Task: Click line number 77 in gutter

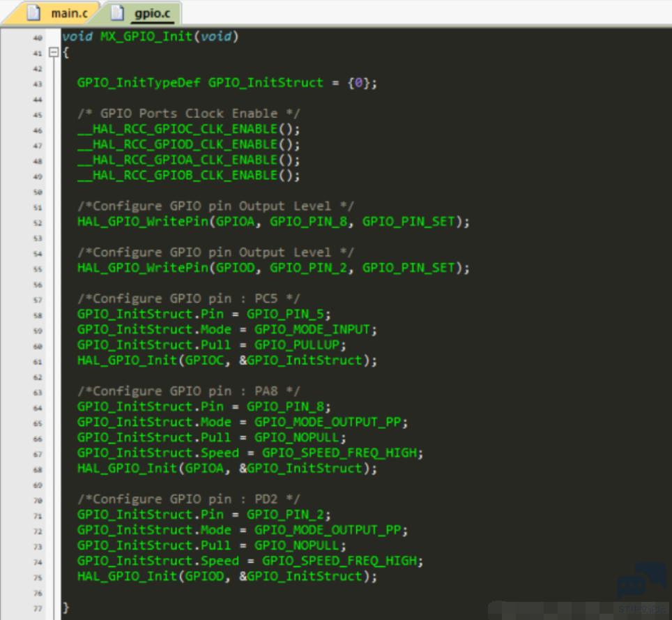Action: coord(38,608)
